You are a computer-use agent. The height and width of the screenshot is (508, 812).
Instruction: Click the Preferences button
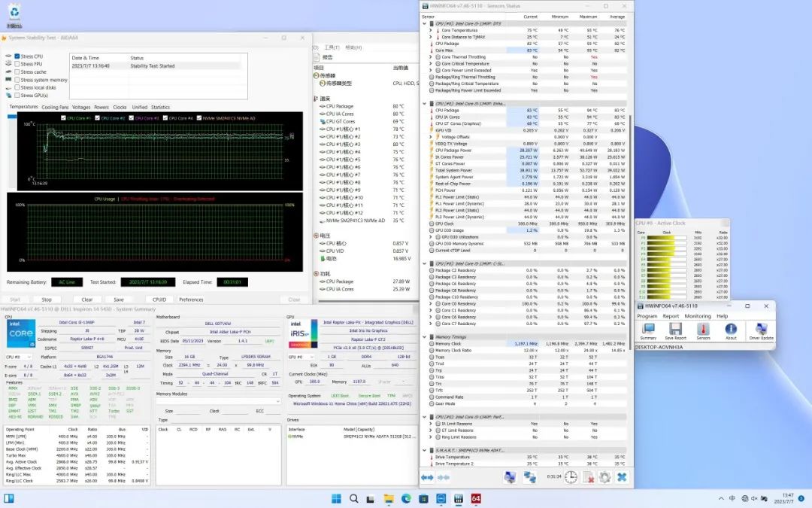click(191, 300)
